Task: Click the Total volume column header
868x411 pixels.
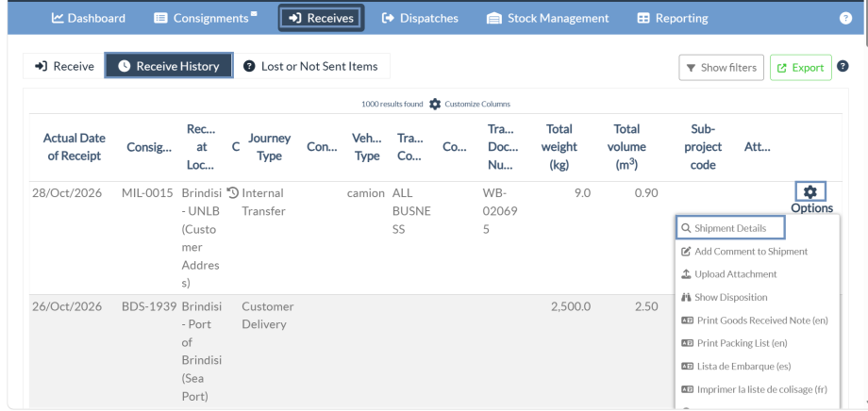Action: tap(626, 147)
